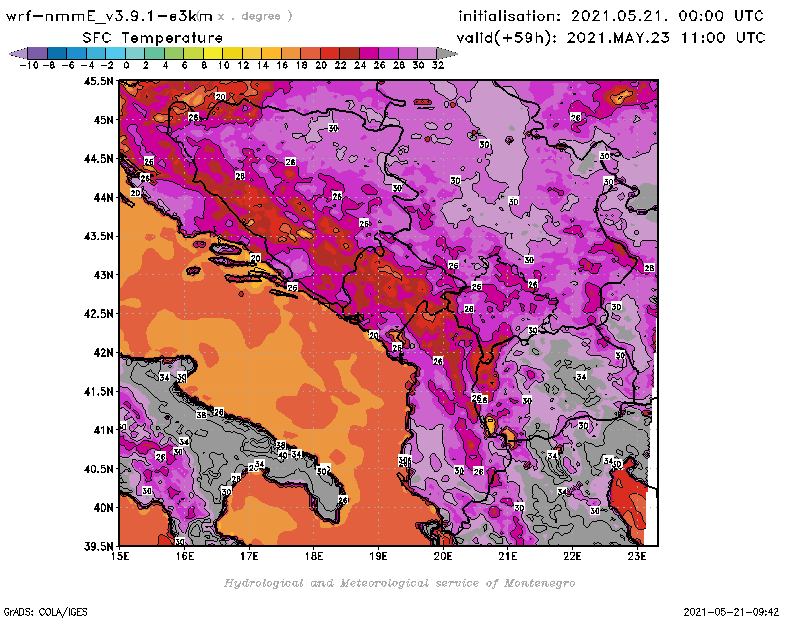Click the '40.5N' latitude label
Viewport: 800px width, 618px height.
click(98, 469)
